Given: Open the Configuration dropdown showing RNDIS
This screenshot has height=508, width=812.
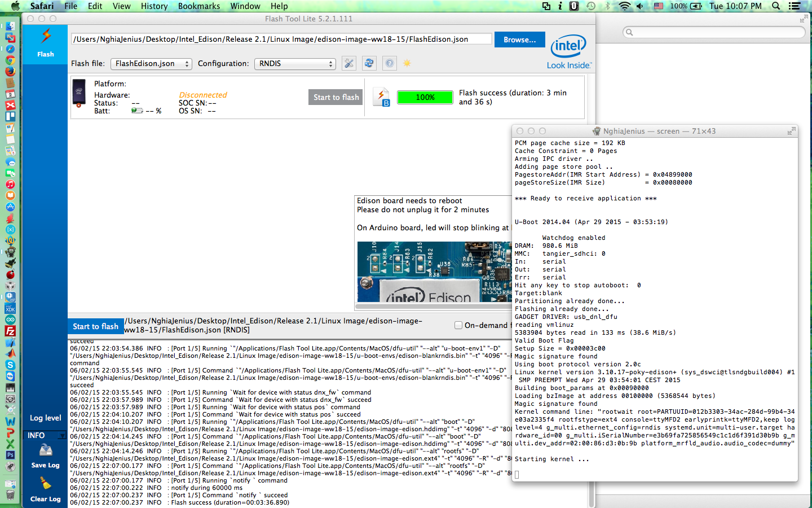Looking at the screenshot, I should [x=295, y=64].
